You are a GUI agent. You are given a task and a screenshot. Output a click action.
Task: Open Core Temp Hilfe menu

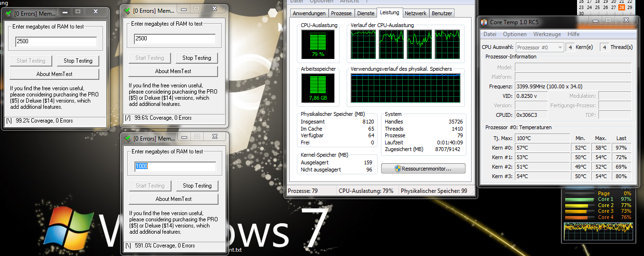(573, 34)
